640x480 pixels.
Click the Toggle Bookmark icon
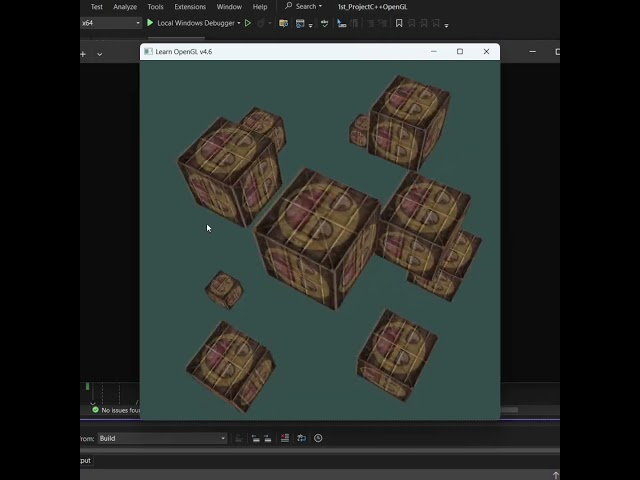tap(399, 23)
